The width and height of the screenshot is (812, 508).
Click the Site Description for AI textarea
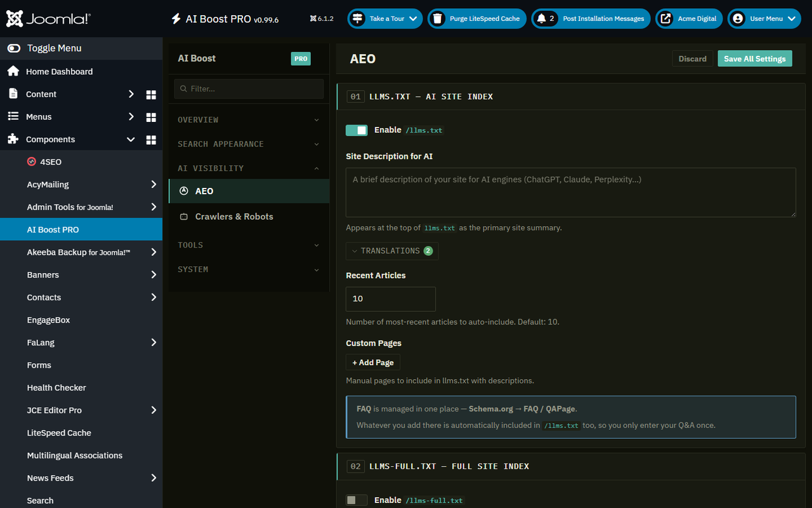click(x=570, y=192)
